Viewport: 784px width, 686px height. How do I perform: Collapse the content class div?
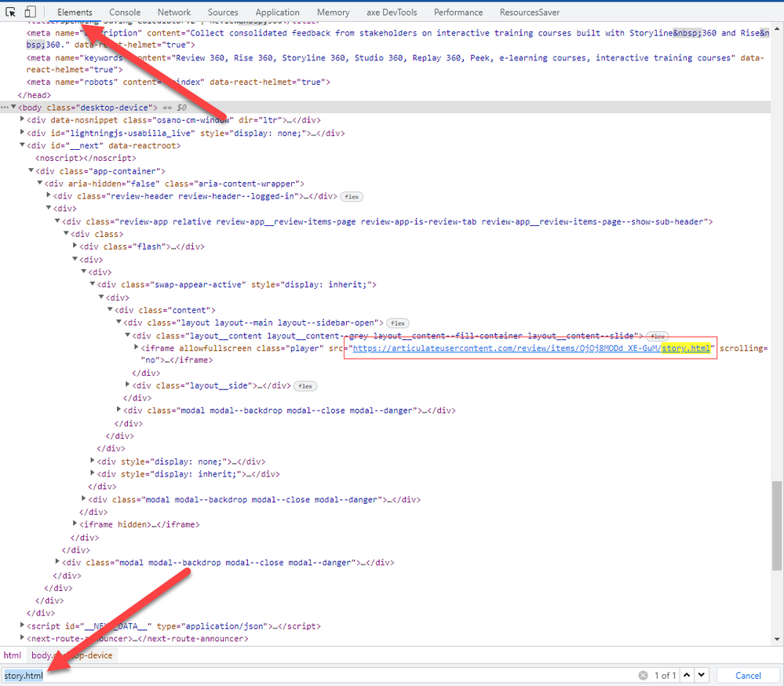(x=110, y=309)
